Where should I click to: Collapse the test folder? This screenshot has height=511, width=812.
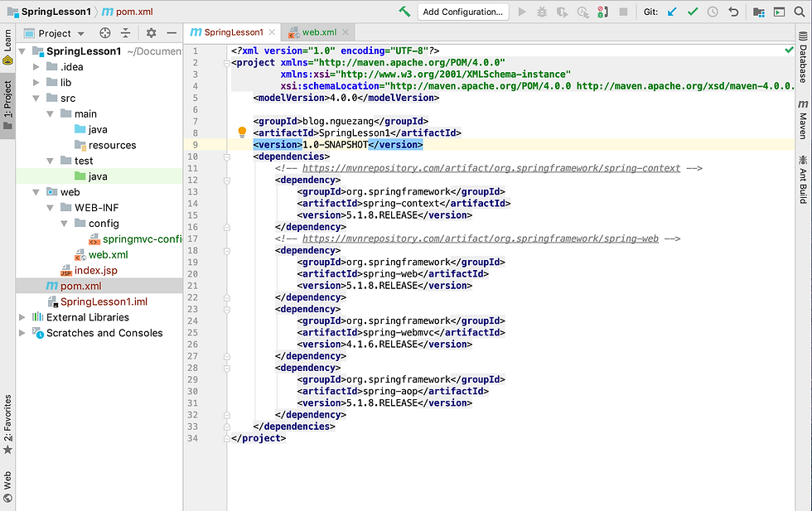point(50,161)
